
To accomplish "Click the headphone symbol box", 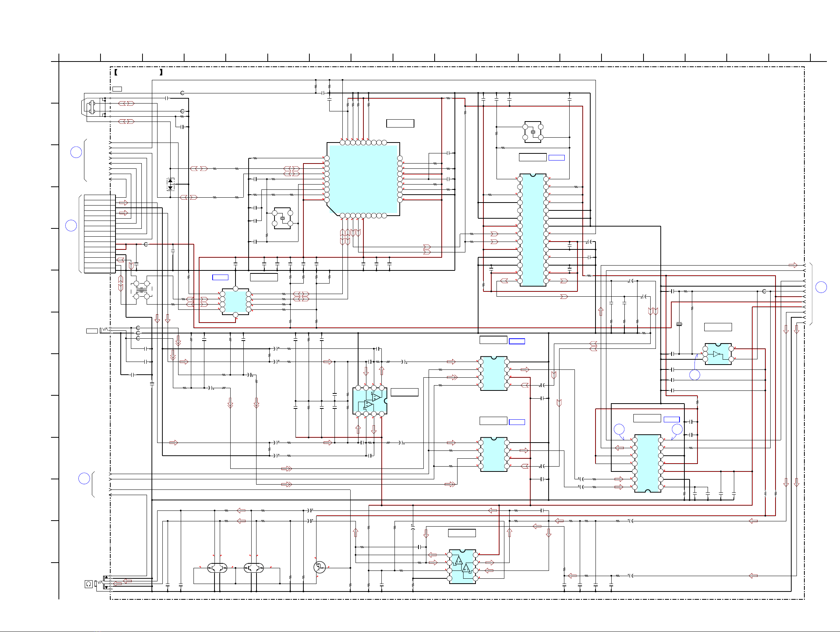I will pos(88,584).
